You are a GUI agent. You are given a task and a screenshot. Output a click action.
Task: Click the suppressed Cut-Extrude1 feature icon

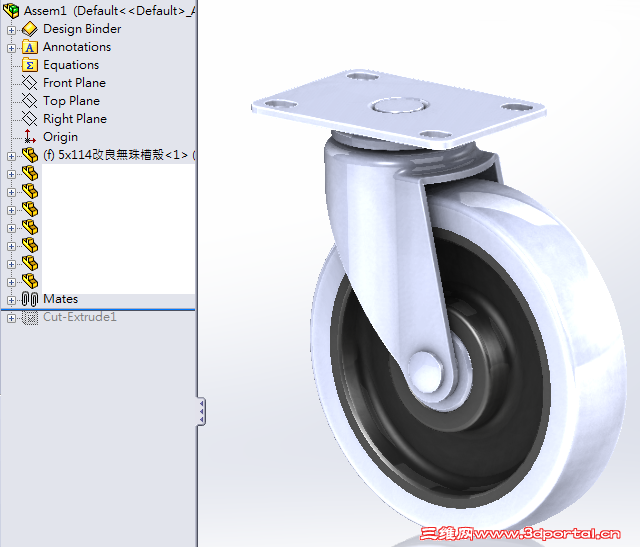click(x=30, y=317)
